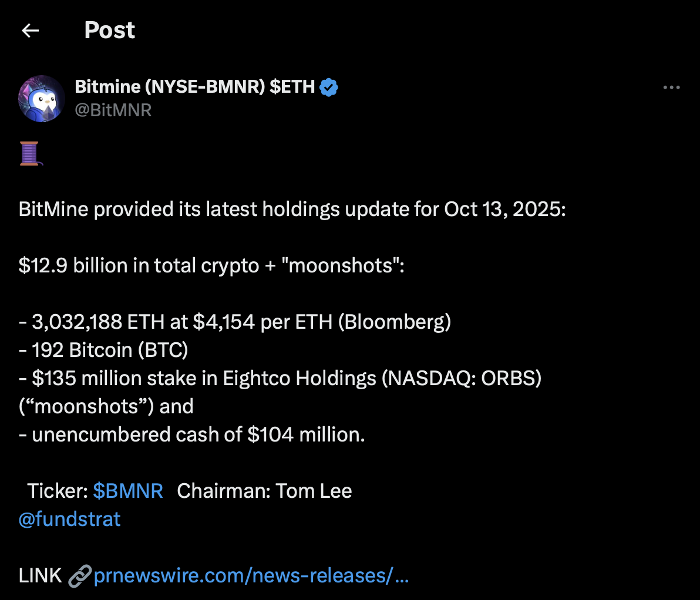Click the verified badge next to Bitmine's name
700x600 pixels.
pos(329,86)
